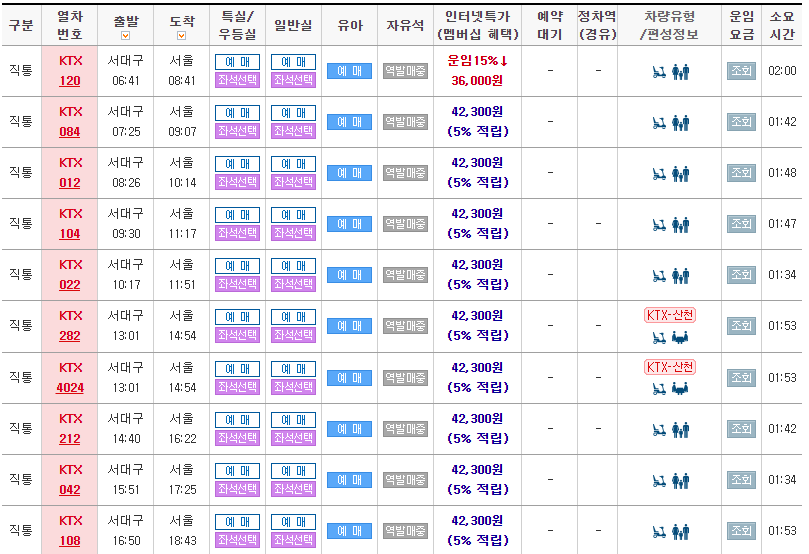Book standard class 예매 for KTX 4024
This screenshot has width=809, height=554.
[x=293, y=369]
